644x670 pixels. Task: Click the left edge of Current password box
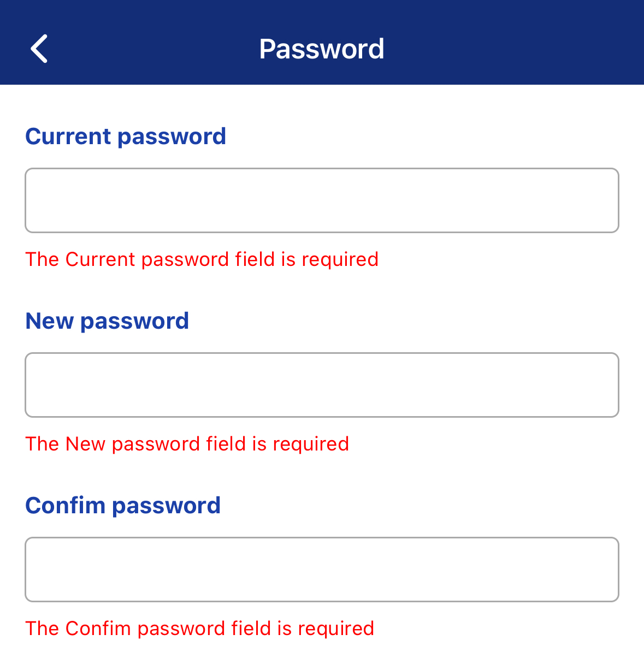click(33, 200)
